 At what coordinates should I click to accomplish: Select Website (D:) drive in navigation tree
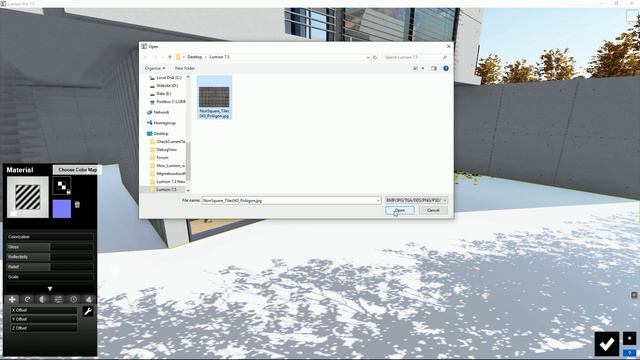[164, 86]
